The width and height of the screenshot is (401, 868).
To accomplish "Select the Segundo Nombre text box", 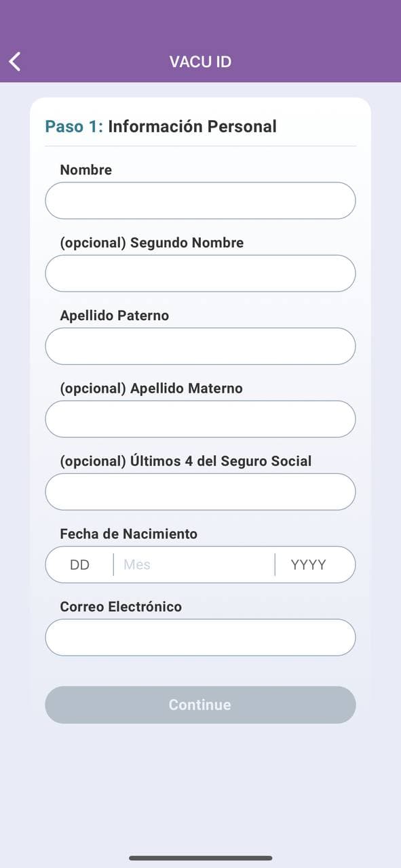I will pos(200,273).
